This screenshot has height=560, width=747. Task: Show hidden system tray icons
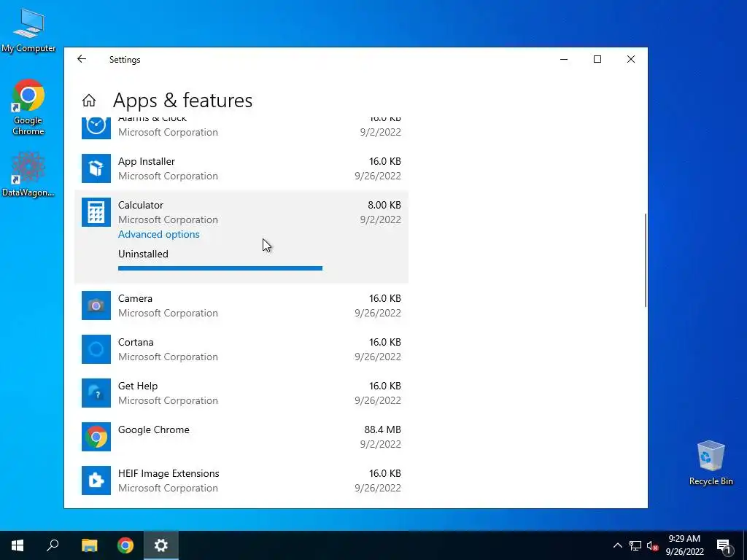617,545
